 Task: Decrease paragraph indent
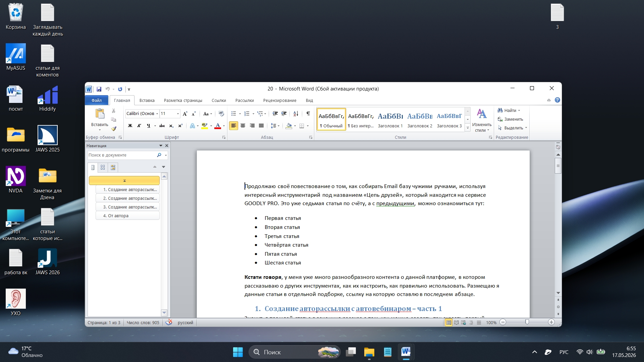click(x=275, y=114)
